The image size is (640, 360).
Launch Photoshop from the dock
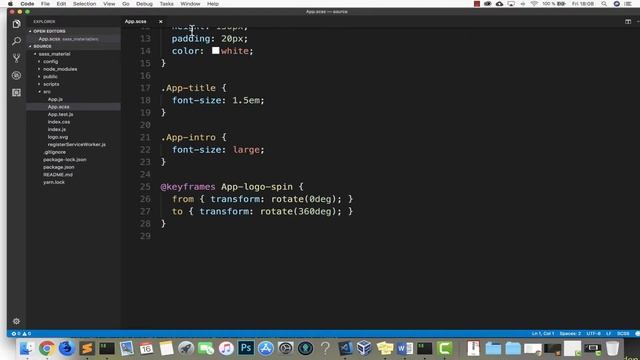[246, 348]
